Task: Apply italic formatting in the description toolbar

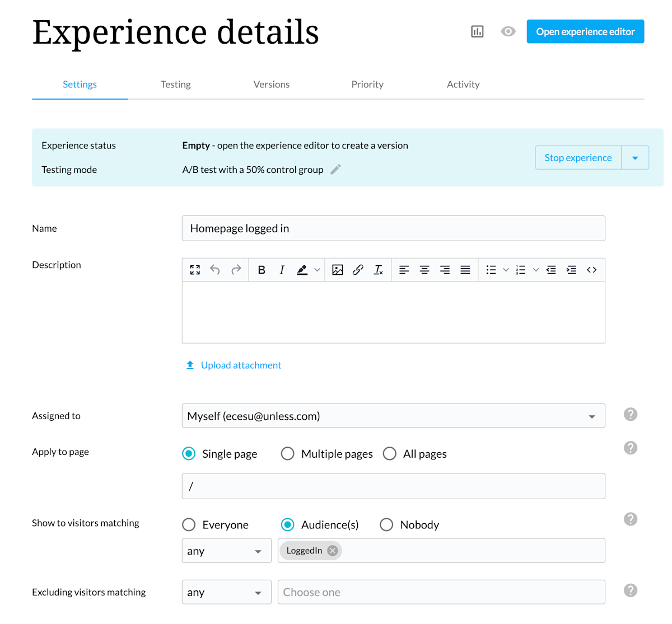Action: [x=282, y=270]
